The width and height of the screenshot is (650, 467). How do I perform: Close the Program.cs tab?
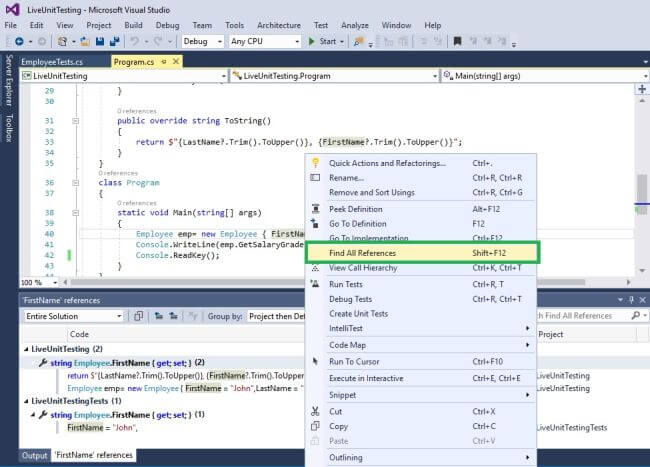pos(176,61)
